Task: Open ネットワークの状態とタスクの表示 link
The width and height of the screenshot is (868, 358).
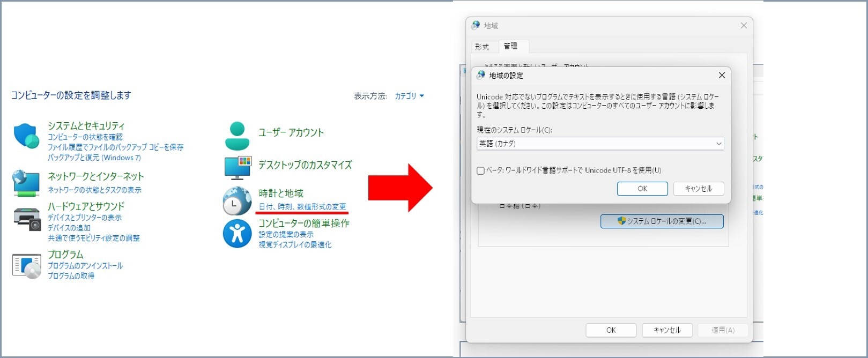Action: click(94, 190)
